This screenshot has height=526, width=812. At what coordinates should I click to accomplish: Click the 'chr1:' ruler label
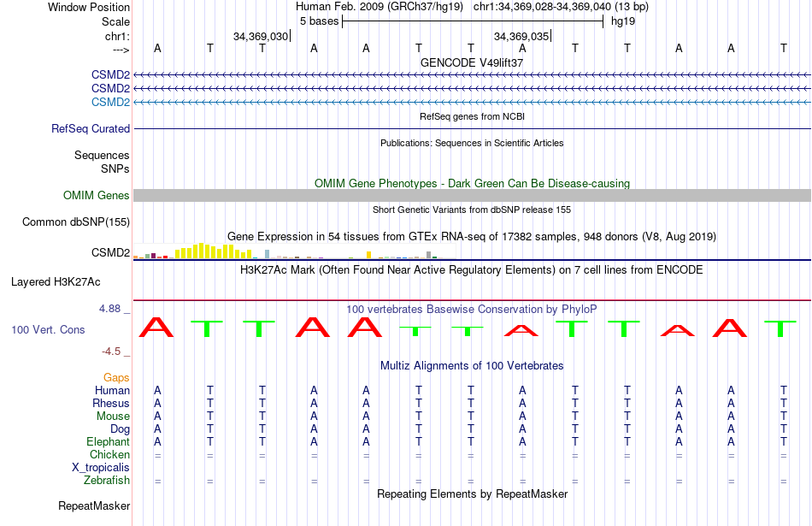tap(117, 36)
